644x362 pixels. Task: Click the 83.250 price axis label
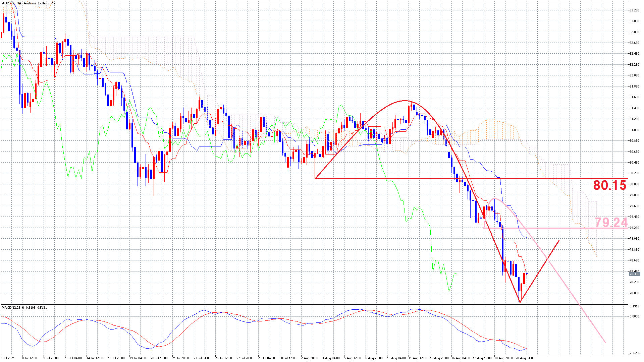(x=634, y=10)
